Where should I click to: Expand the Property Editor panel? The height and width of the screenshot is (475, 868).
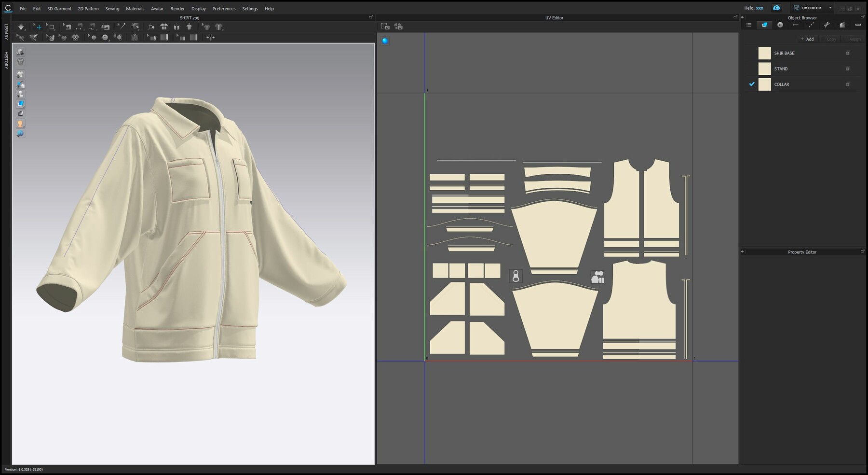pyautogui.click(x=863, y=251)
